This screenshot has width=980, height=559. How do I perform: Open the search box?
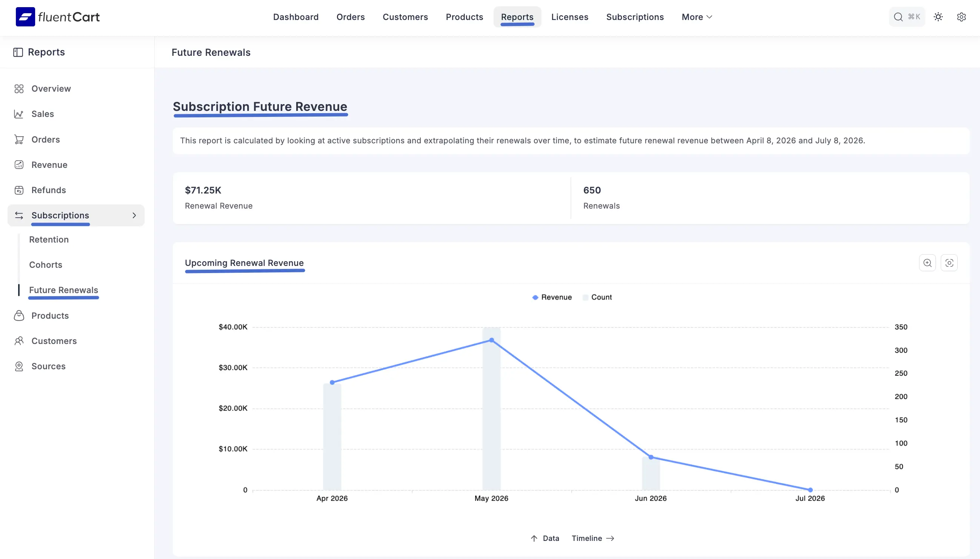click(906, 17)
